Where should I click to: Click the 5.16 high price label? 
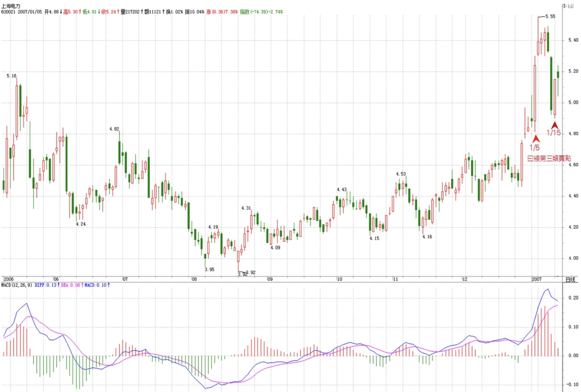(12, 76)
